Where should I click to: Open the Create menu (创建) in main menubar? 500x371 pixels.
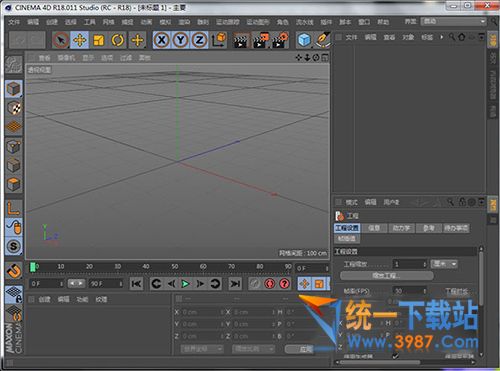pyautogui.click(x=52, y=22)
